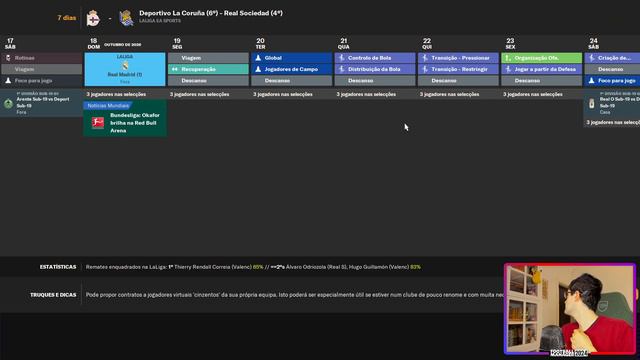Select Wednesday's Descanso slot
The width and height of the screenshot is (640, 360).
pyautogui.click(x=375, y=81)
